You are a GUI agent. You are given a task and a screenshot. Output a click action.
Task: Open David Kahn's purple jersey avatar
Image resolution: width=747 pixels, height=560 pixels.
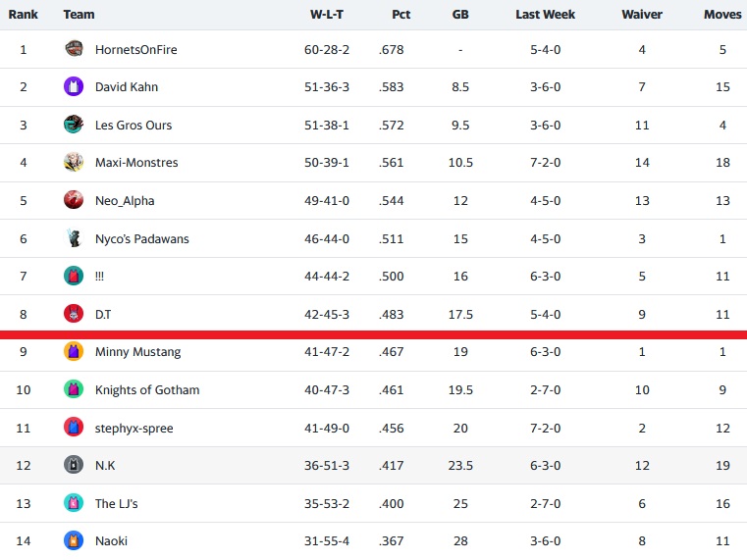point(74,86)
